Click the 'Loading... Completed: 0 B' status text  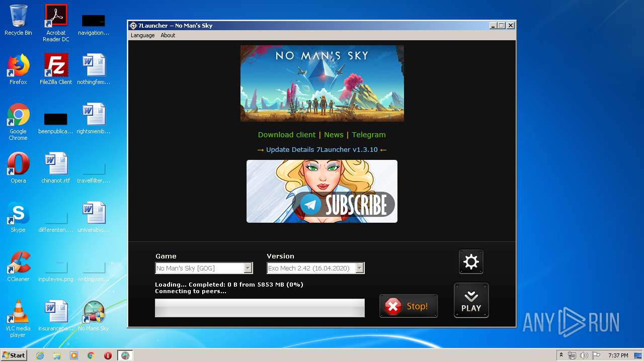pyautogui.click(x=229, y=285)
